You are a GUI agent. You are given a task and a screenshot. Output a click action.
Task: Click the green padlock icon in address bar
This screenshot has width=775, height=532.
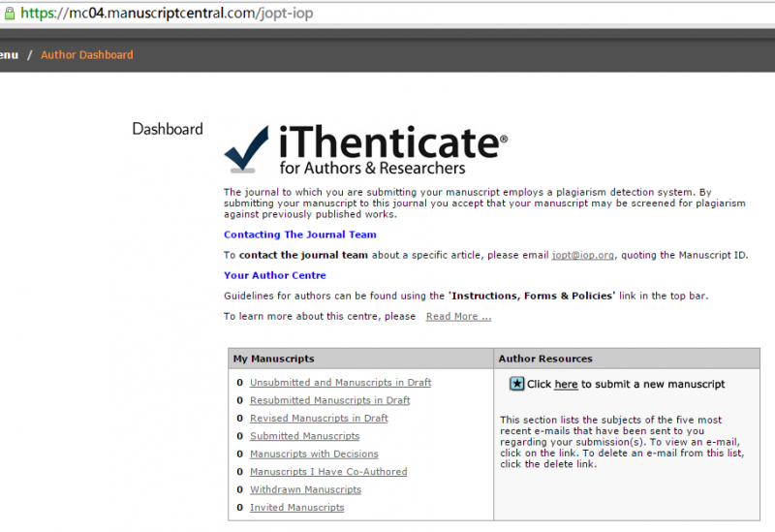pos(10,14)
